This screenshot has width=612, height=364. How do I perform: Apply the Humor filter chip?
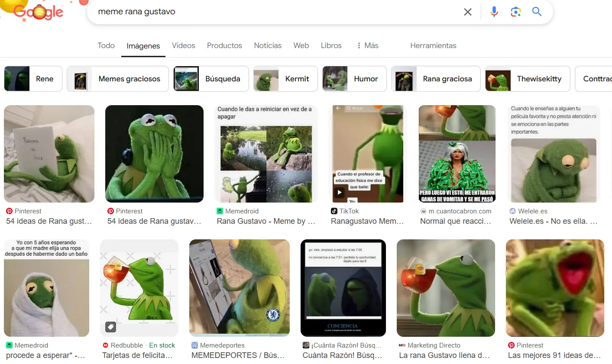(x=354, y=79)
